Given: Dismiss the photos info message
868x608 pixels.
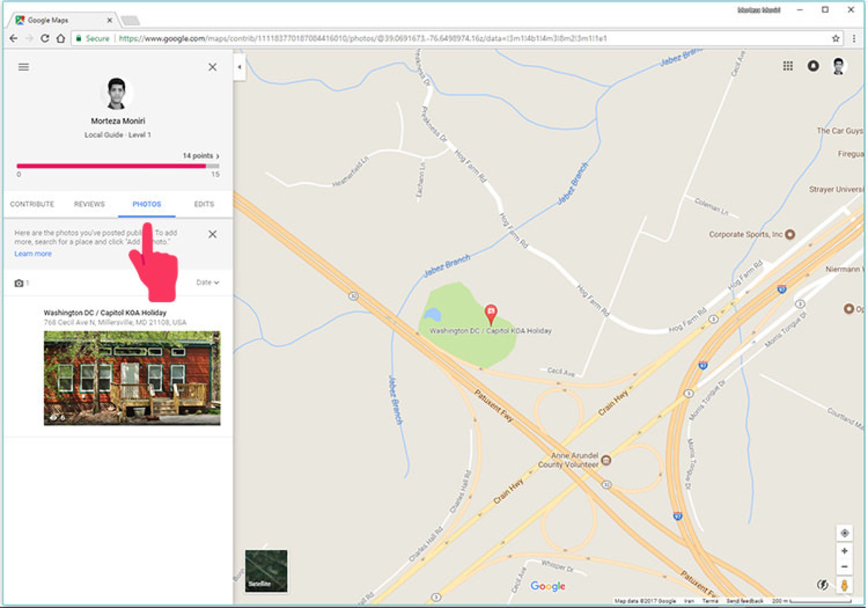Looking at the screenshot, I should (x=212, y=234).
